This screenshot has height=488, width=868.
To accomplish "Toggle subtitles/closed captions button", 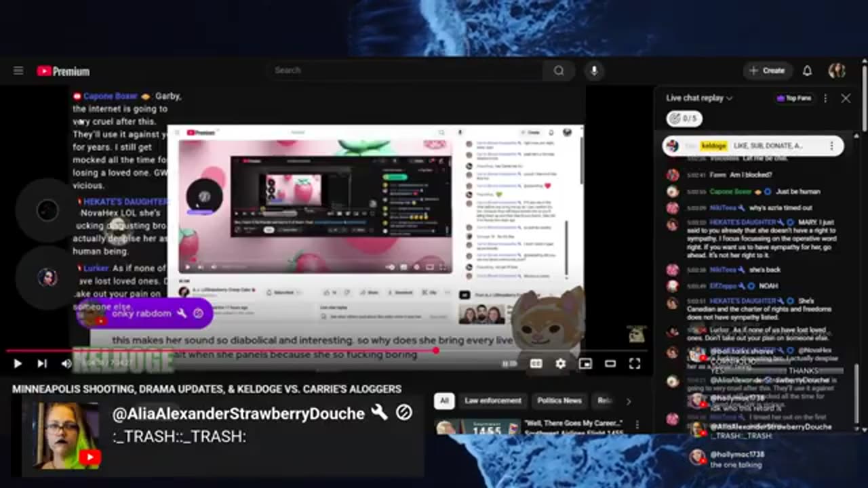I will click(536, 364).
